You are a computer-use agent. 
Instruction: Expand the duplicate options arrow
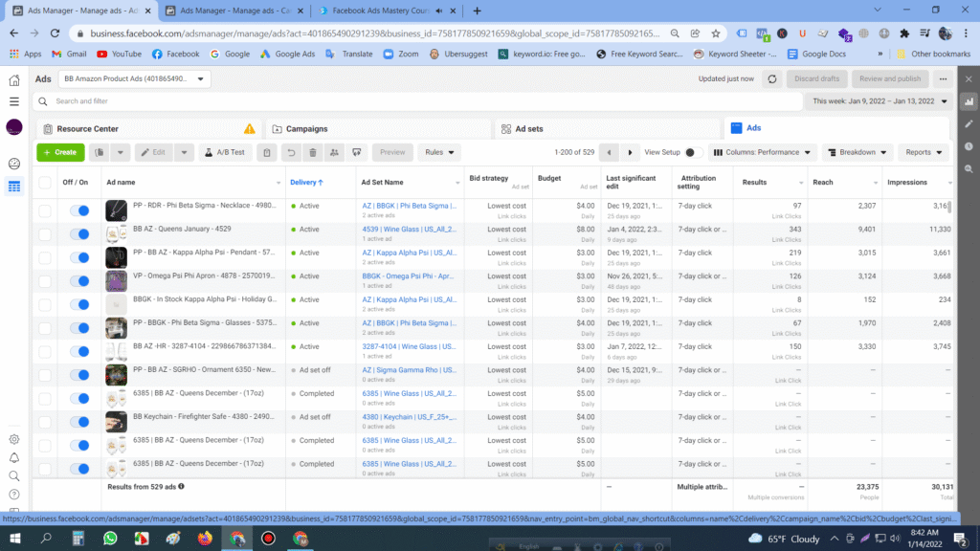(120, 152)
